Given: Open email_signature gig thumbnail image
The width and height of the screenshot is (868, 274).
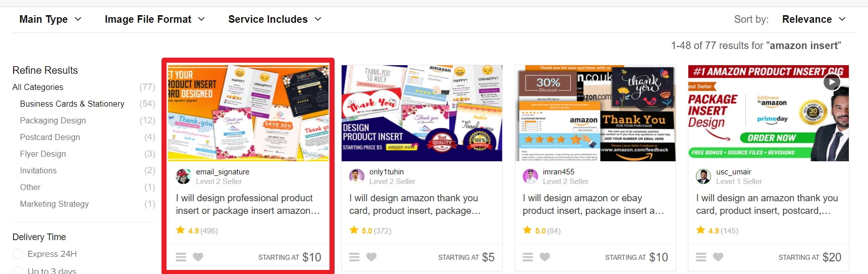Looking at the screenshot, I should (248, 113).
